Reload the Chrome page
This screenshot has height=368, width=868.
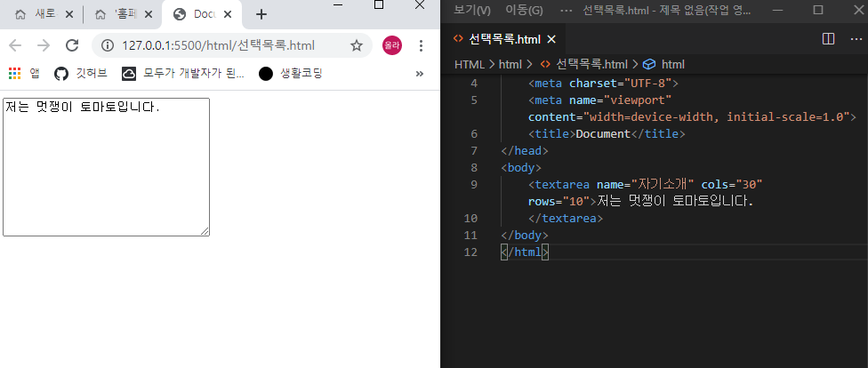click(x=72, y=45)
